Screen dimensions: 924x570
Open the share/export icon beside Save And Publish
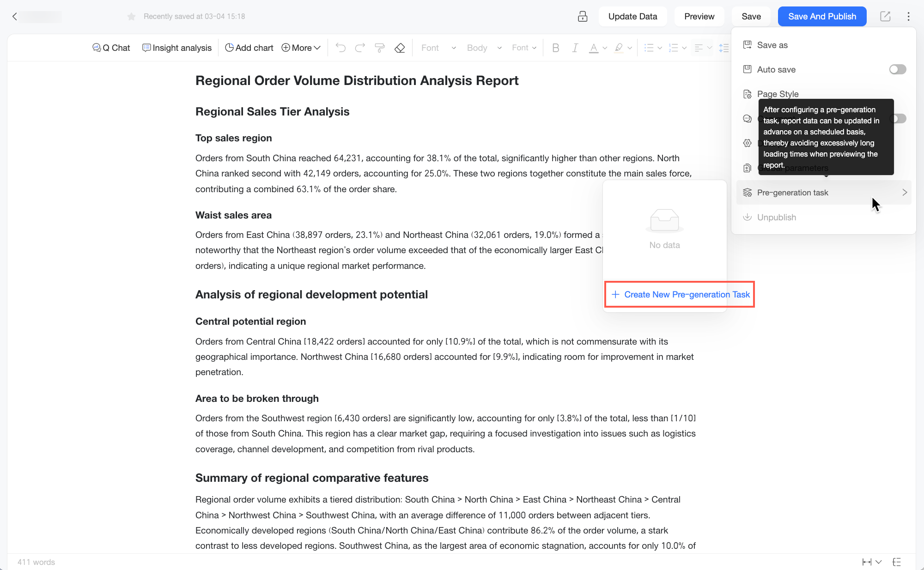(885, 17)
